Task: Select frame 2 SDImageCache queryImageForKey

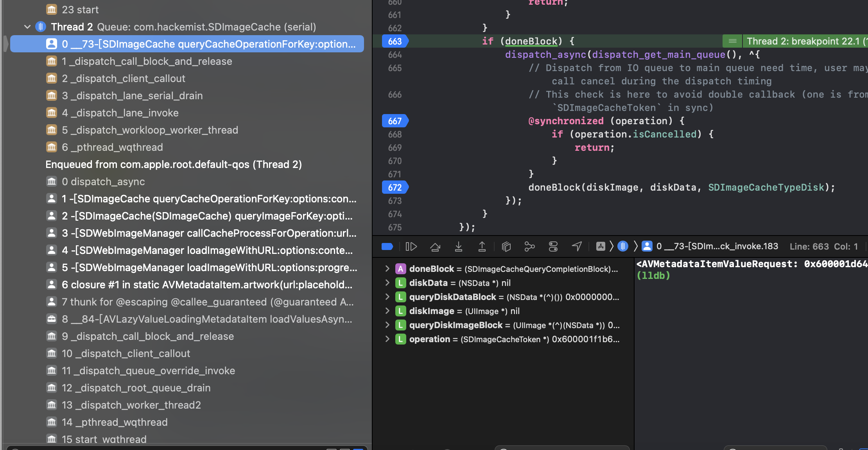Action: pos(187,216)
